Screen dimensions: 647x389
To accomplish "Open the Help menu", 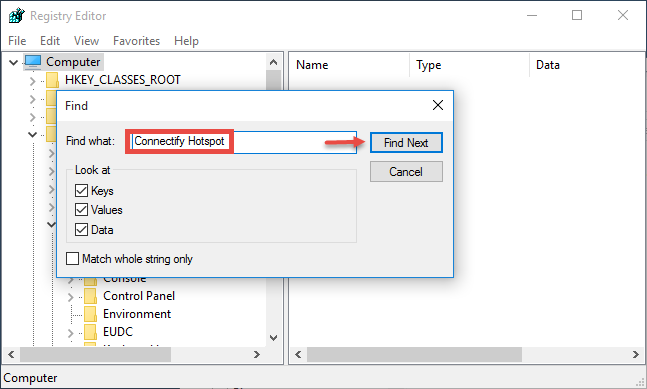I will point(186,41).
